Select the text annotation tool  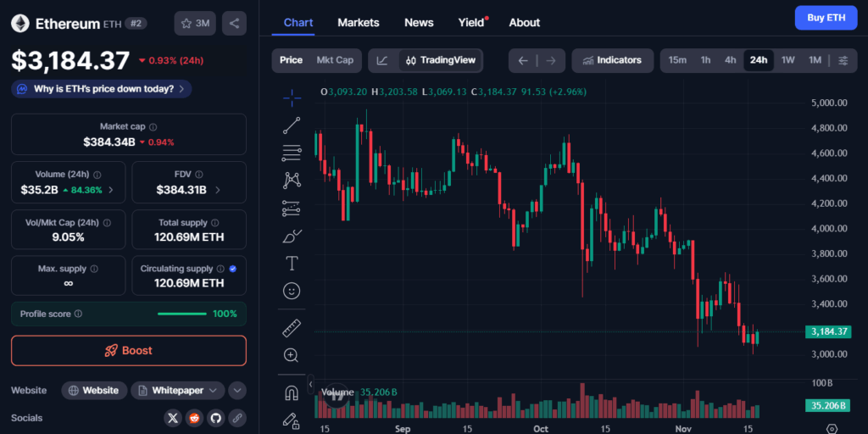(x=292, y=264)
